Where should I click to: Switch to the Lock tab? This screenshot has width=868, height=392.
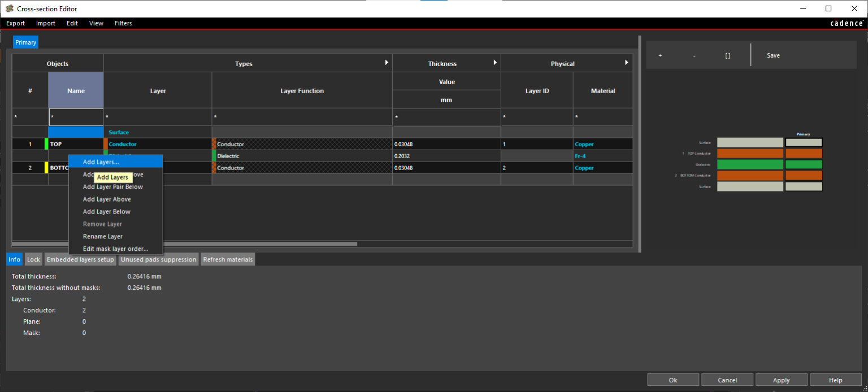click(34, 259)
